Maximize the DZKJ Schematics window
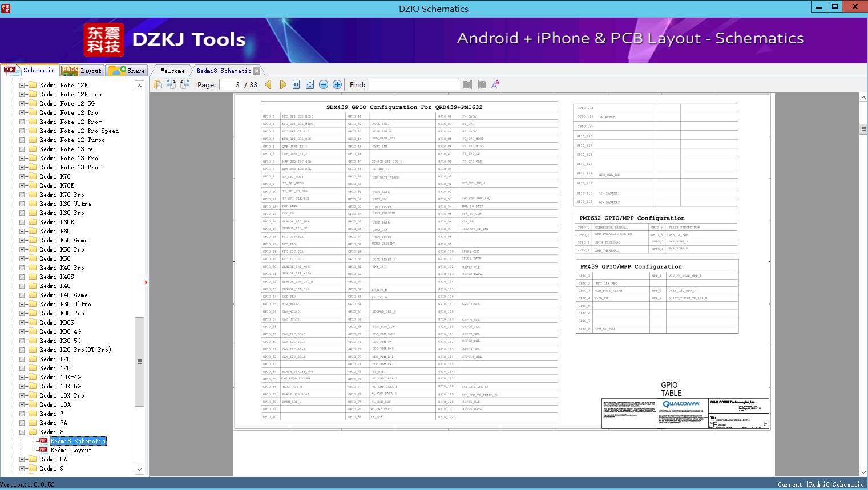The width and height of the screenshot is (868, 490). point(834,7)
